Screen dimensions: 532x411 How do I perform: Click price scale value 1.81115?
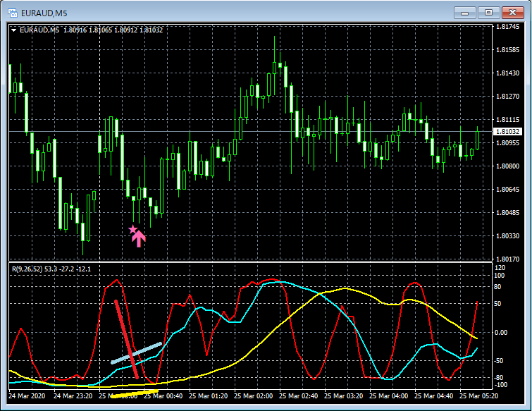pyautogui.click(x=507, y=119)
